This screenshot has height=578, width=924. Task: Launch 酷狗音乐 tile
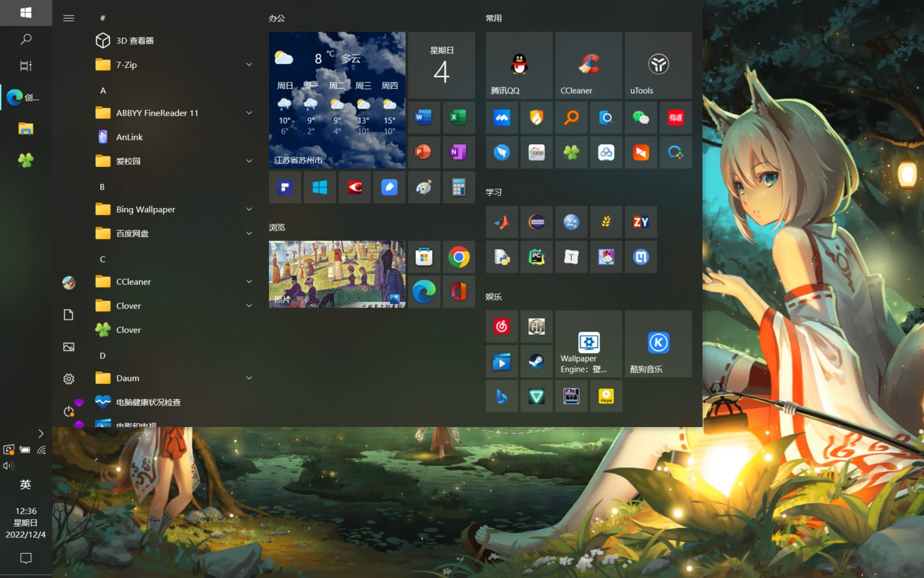(x=658, y=344)
